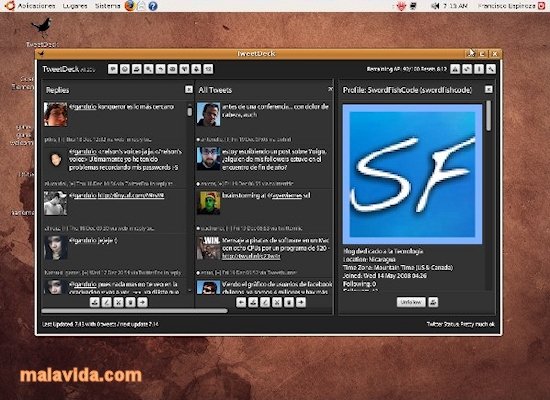Close the SwordFishCode profile column
550x400 pixels.
(489, 89)
